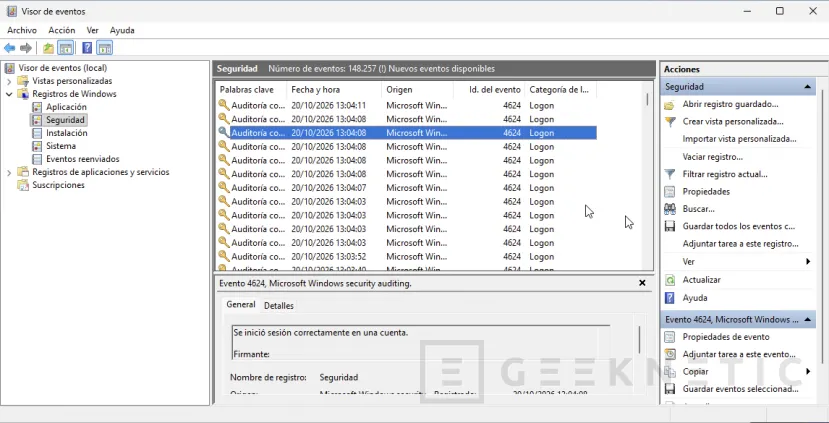The width and height of the screenshot is (829, 423).
Task: Open the Acción menu
Action: coord(62,31)
